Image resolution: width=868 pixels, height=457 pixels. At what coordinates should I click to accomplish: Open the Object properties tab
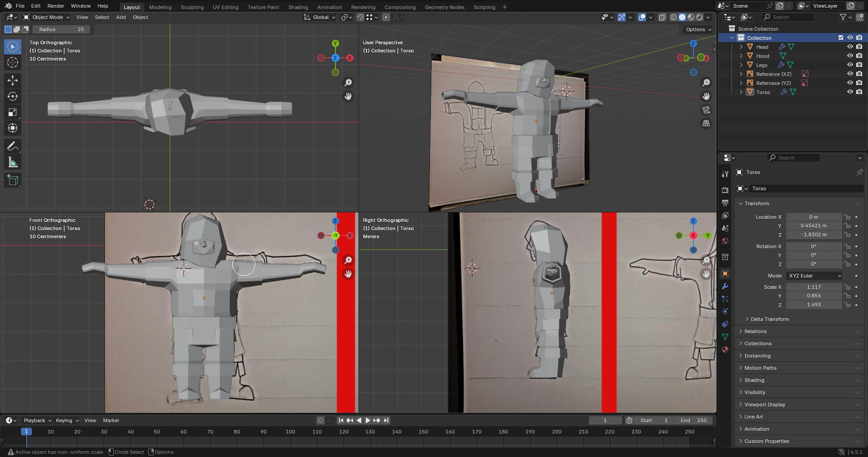click(x=725, y=273)
